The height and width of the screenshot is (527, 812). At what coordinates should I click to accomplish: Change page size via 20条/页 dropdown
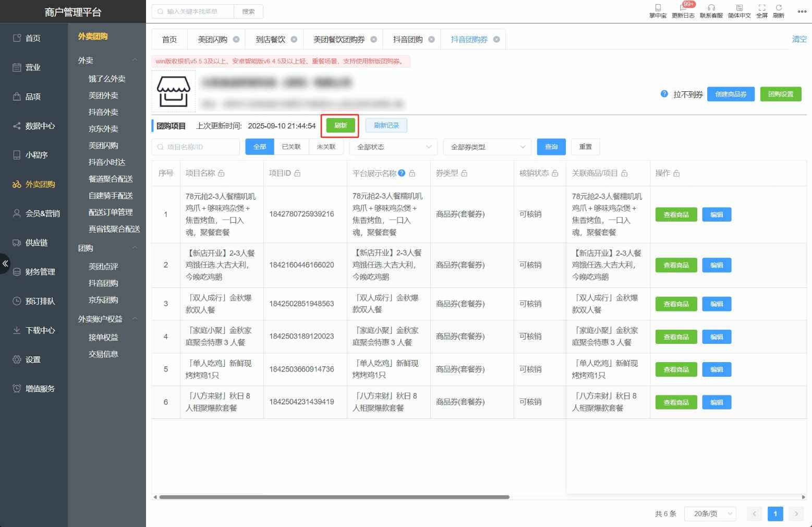(710, 514)
